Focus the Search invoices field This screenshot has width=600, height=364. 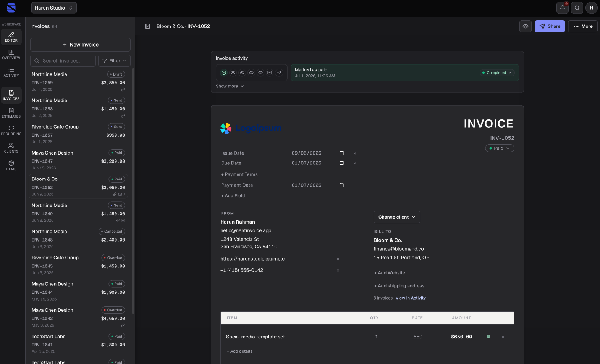(x=63, y=61)
